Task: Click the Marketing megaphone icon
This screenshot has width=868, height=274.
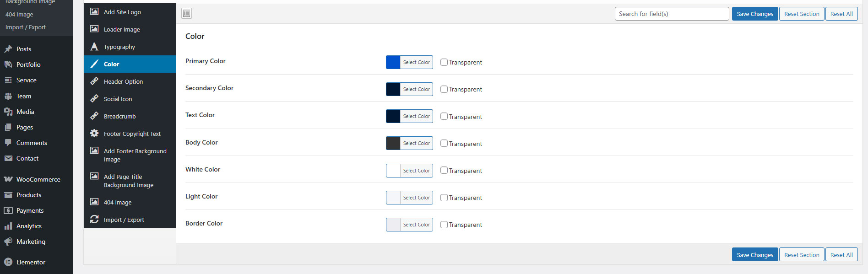Action: coord(8,242)
